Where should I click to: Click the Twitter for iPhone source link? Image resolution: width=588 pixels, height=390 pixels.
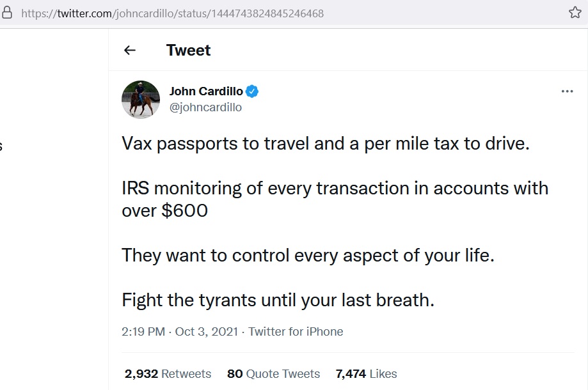point(296,332)
